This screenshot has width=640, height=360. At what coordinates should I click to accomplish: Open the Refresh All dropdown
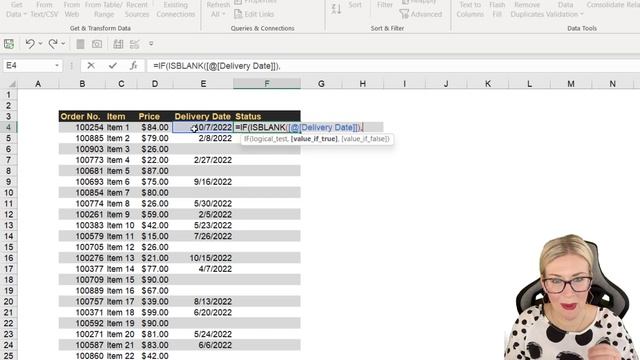point(218,10)
